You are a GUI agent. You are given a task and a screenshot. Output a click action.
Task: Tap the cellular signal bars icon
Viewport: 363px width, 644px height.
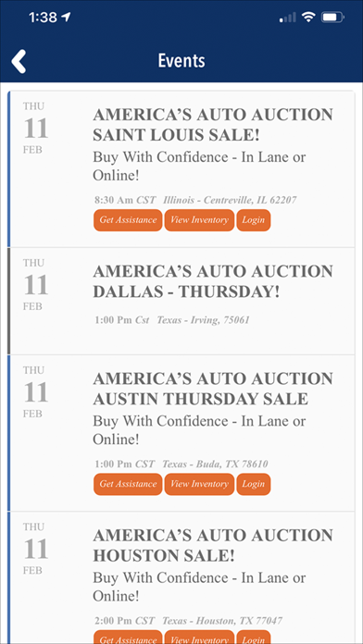click(287, 18)
